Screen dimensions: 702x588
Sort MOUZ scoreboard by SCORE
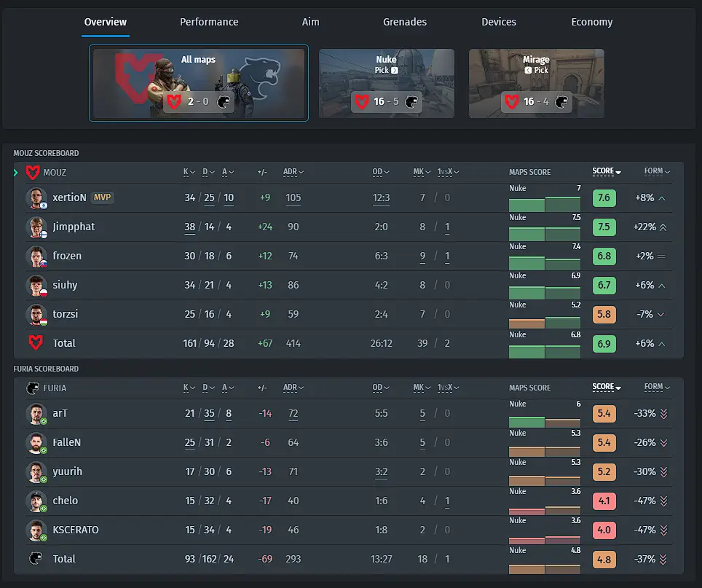(606, 171)
